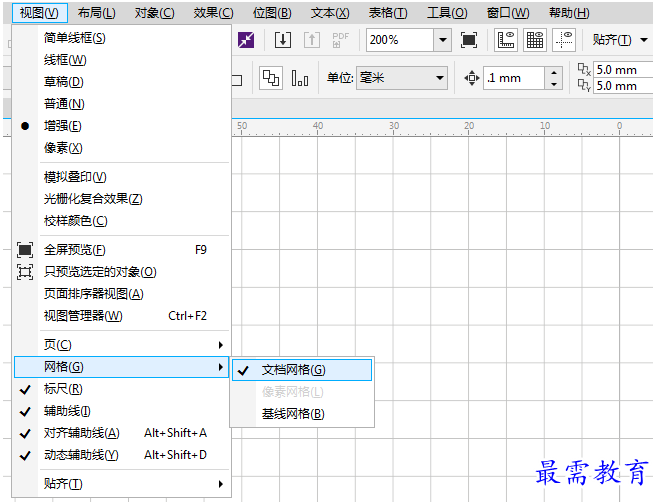Click the Import icon with down arrow
The image size is (657, 504).
tap(283, 40)
